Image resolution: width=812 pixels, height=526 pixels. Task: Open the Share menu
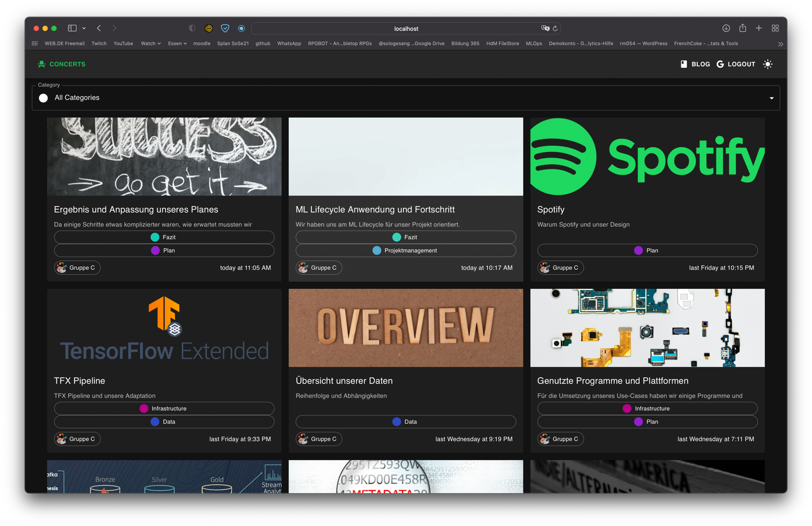pos(743,28)
